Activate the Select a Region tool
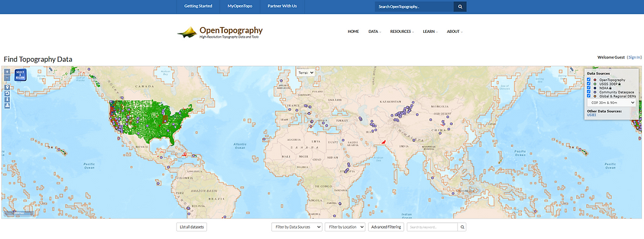This screenshot has width=644, height=239. 20,75
